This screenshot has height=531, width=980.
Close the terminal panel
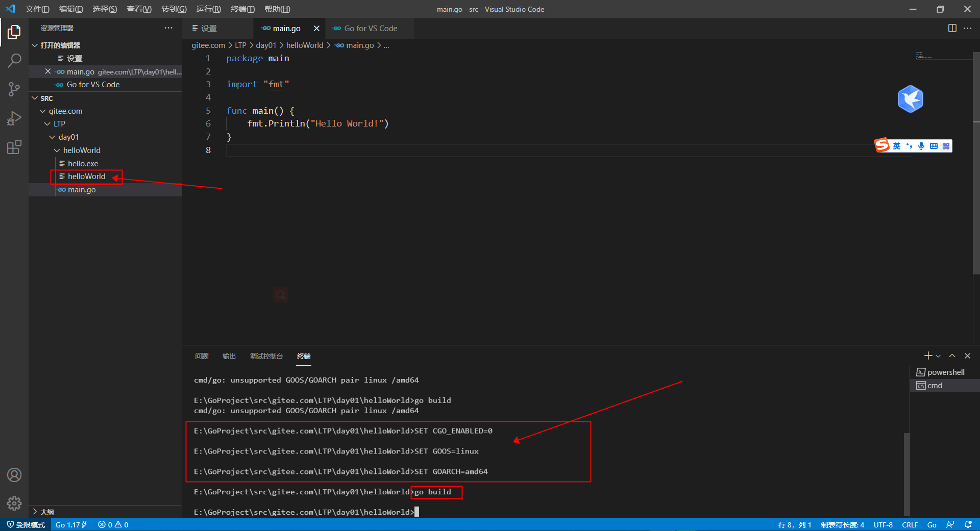(967, 356)
